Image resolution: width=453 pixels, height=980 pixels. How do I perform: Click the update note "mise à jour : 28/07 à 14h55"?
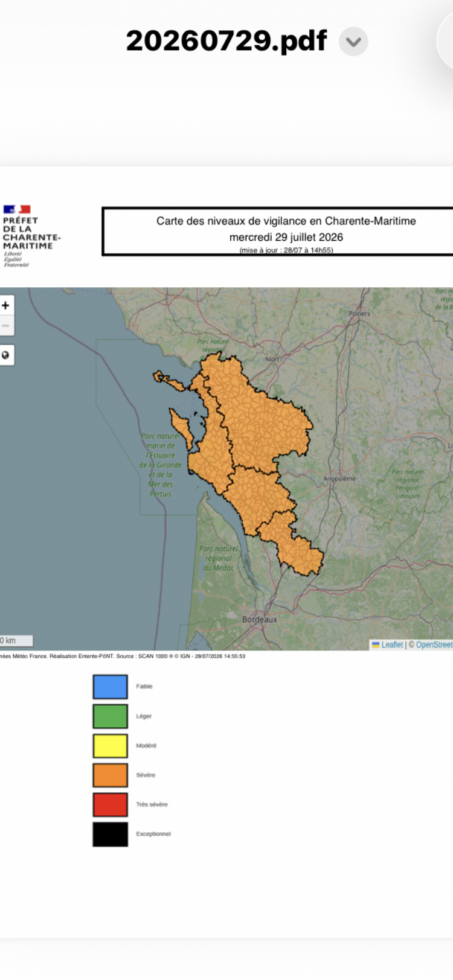(286, 250)
